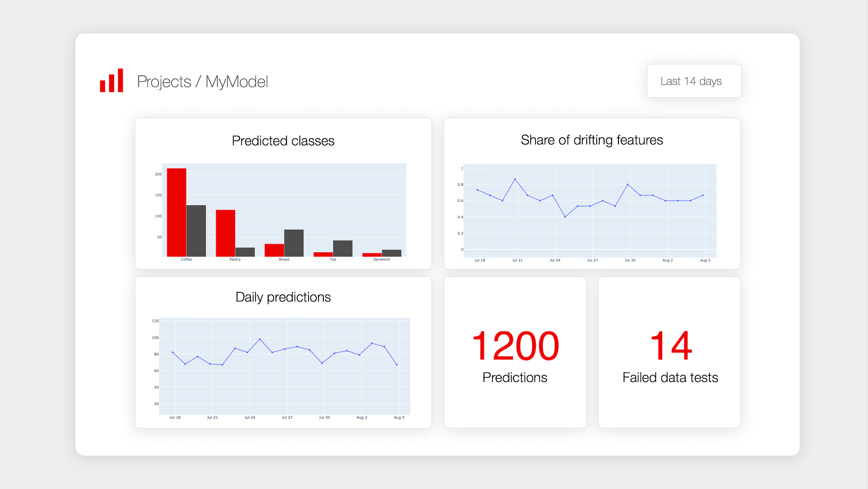This screenshot has width=868, height=489.
Task: Click the highest drift peak near Jul 21
Action: click(x=515, y=179)
